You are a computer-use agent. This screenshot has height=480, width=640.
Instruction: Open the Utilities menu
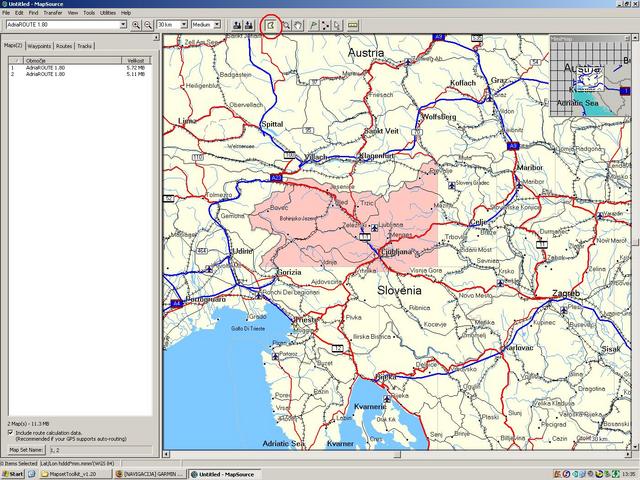108,13
